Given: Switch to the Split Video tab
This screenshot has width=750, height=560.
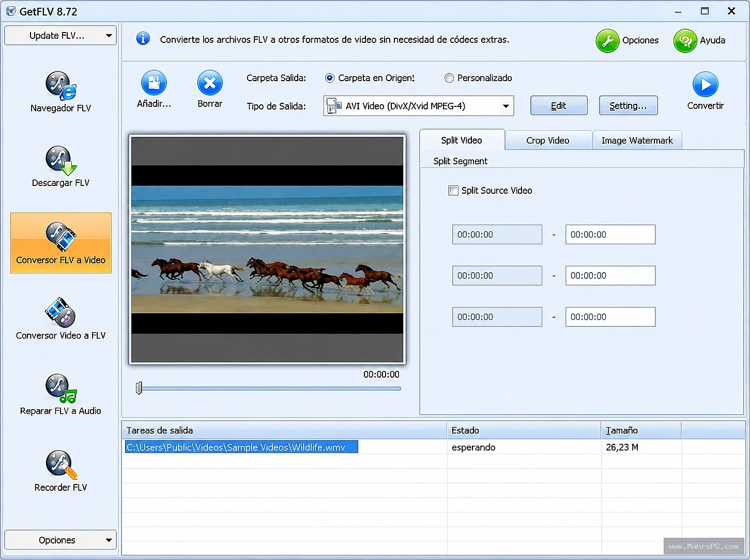Looking at the screenshot, I should [x=462, y=140].
